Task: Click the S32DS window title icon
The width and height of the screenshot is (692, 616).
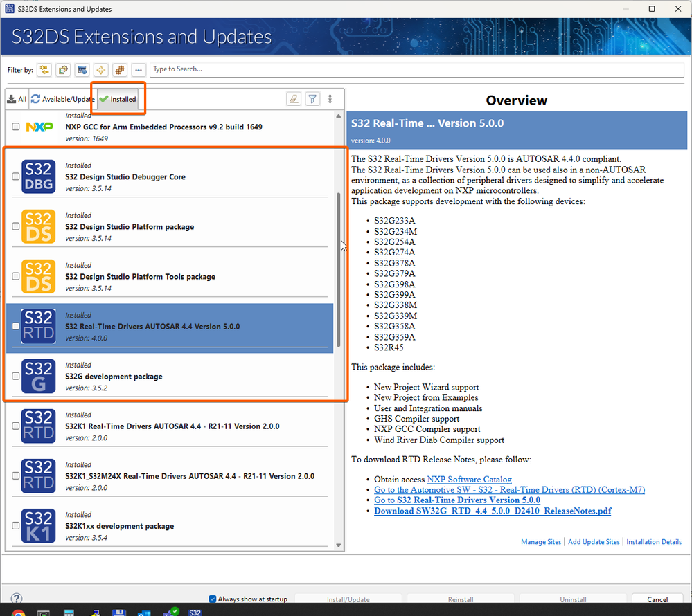Action: pyautogui.click(x=9, y=9)
